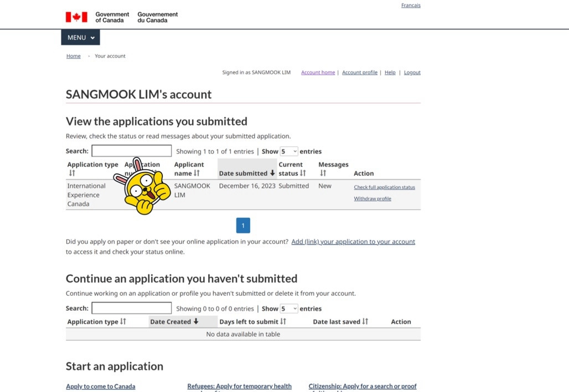Open Show entries dropdown for submitted applications
Viewport: 569px width, 392px height.
(x=289, y=151)
